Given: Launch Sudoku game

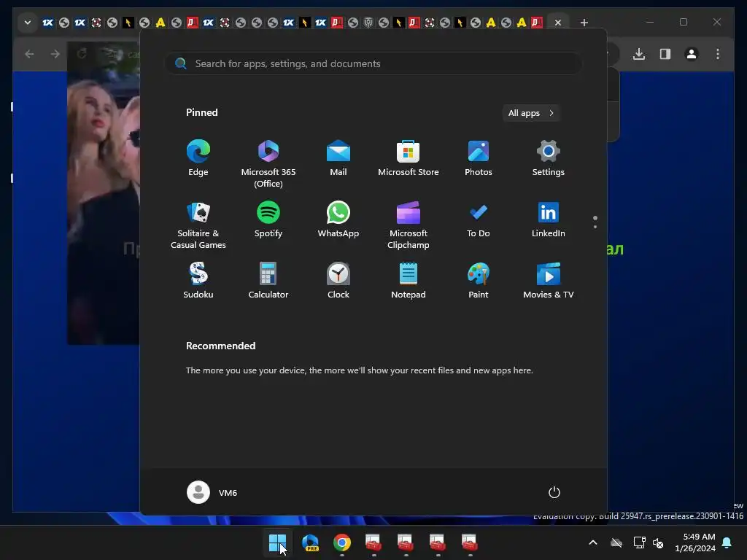Looking at the screenshot, I should pyautogui.click(x=198, y=281).
